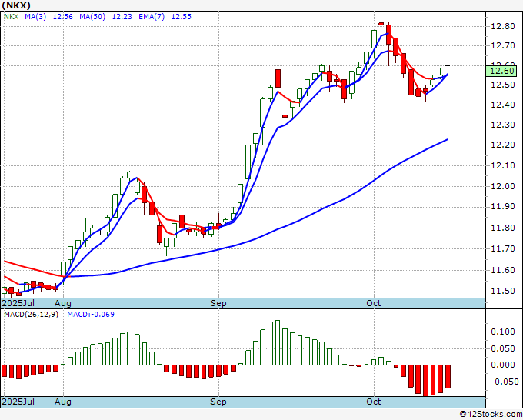Image resolution: width=523 pixels, height=420 pixels.
Task: Click 2025Jul on the MACD time axis
Action: point(18,402)
